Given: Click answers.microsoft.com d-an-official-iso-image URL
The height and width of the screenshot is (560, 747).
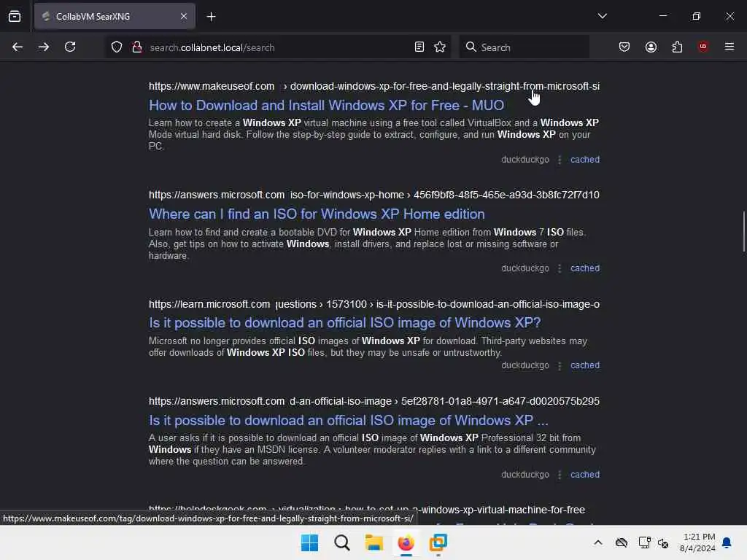Looking at the screenshot, I should [374, 402].
